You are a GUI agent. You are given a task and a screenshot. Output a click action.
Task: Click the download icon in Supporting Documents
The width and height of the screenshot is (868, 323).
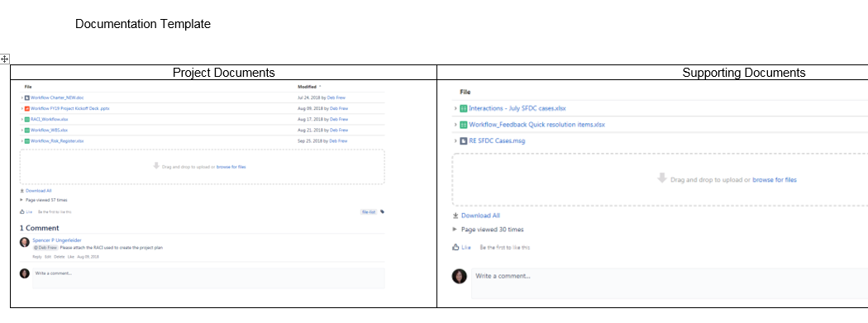pyautogui.click(x=455, y=215)
